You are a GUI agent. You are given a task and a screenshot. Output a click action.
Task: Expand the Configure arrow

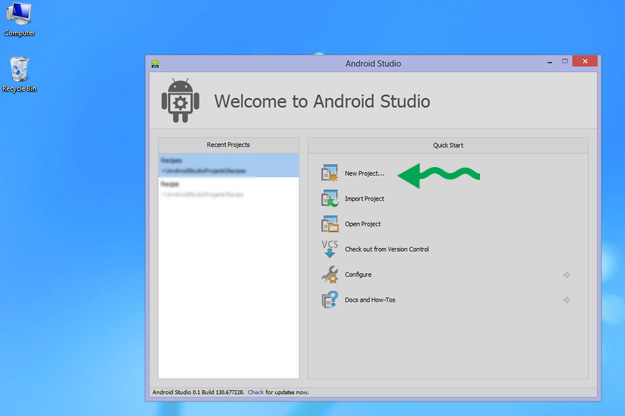tap(566, 275)
